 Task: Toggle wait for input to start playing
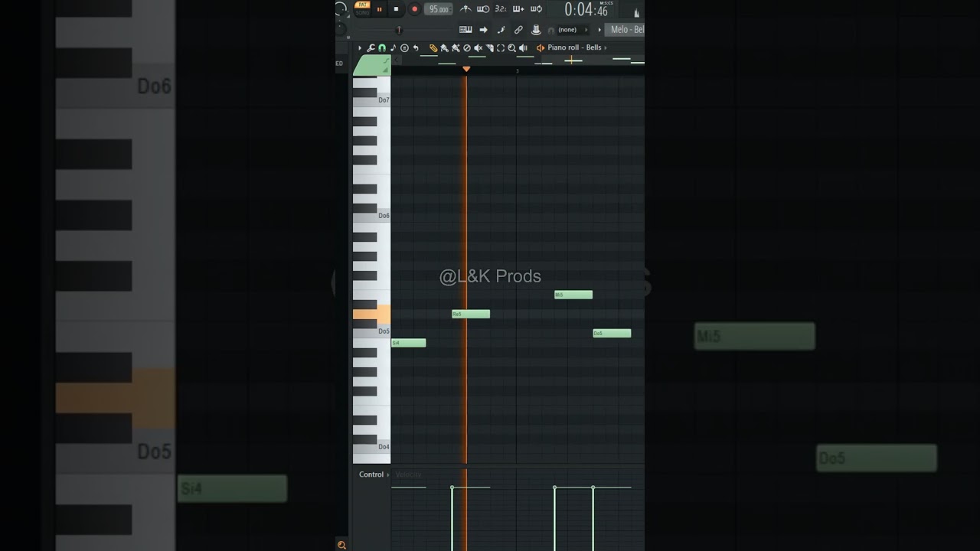pos(483,9)
